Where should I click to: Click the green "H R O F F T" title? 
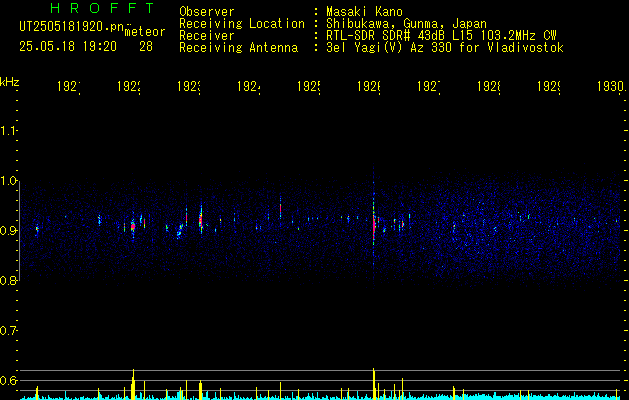point(103,8)
